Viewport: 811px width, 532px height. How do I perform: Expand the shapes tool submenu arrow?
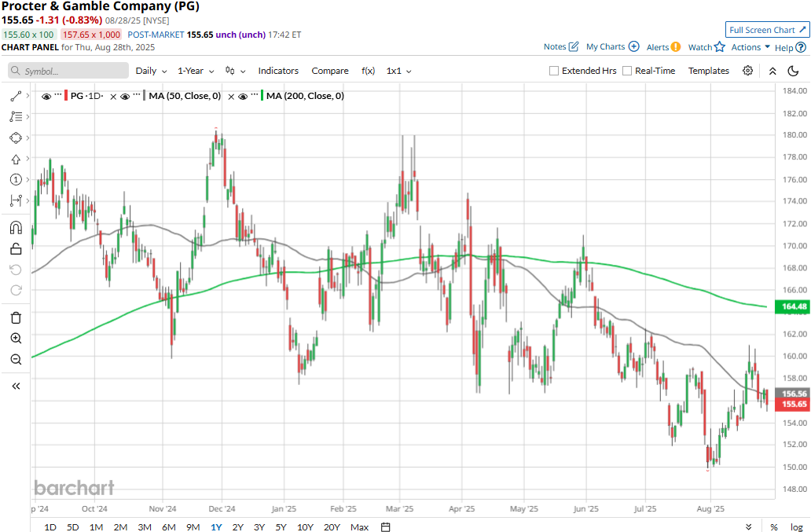[28, 138]
